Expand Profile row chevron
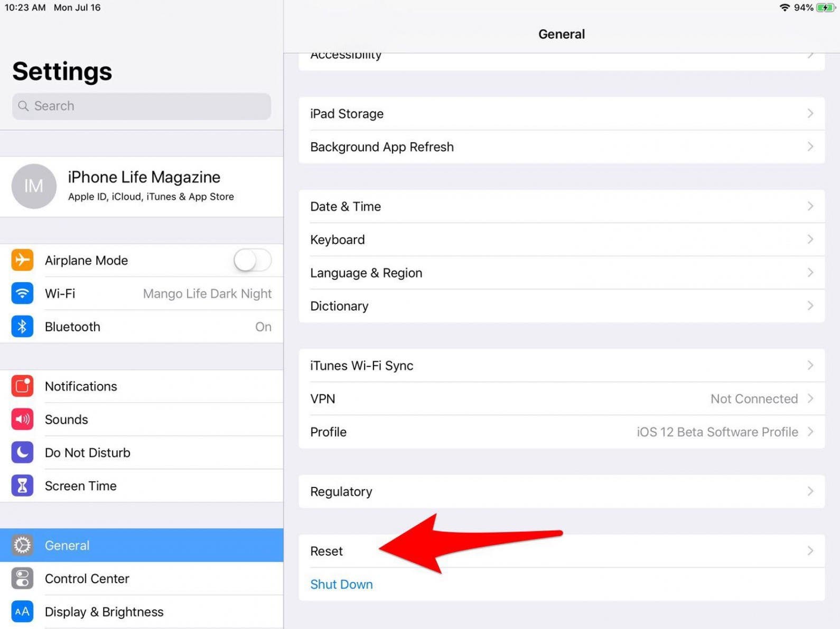This screenshot has height=629, width=840. [x=810, y=431]
